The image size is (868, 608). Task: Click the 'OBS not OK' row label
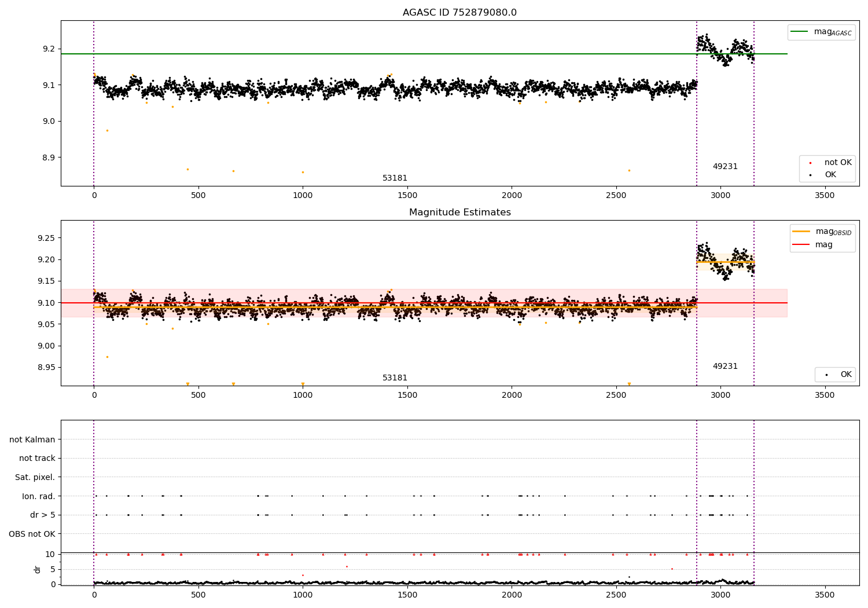pos(32,534)
